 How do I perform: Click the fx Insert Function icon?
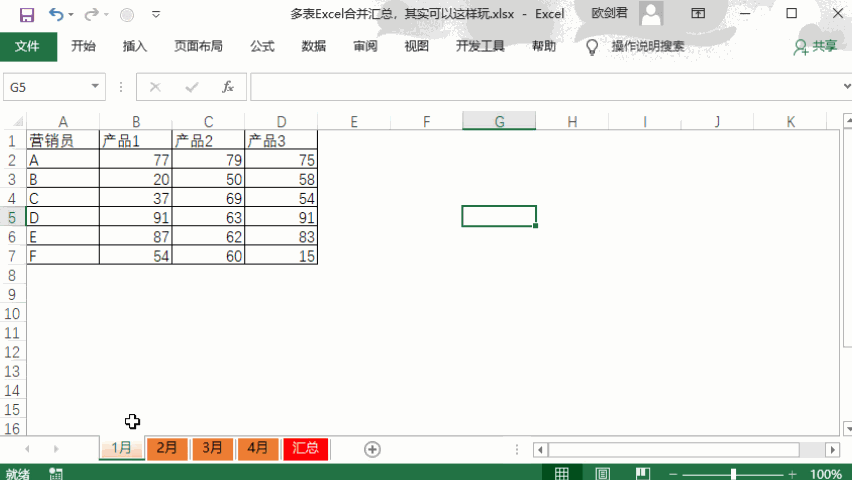pyautogui.click(x=228, y=87)
